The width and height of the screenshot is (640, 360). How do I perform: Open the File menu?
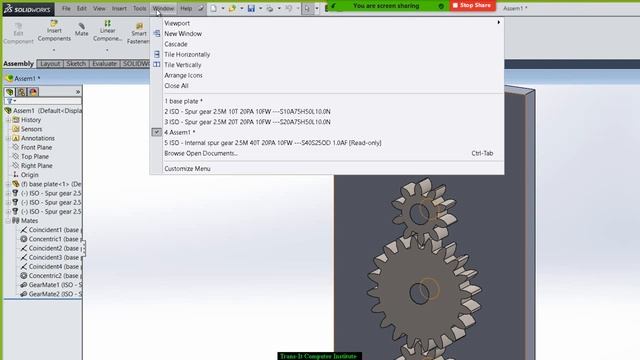pos(66,8)
